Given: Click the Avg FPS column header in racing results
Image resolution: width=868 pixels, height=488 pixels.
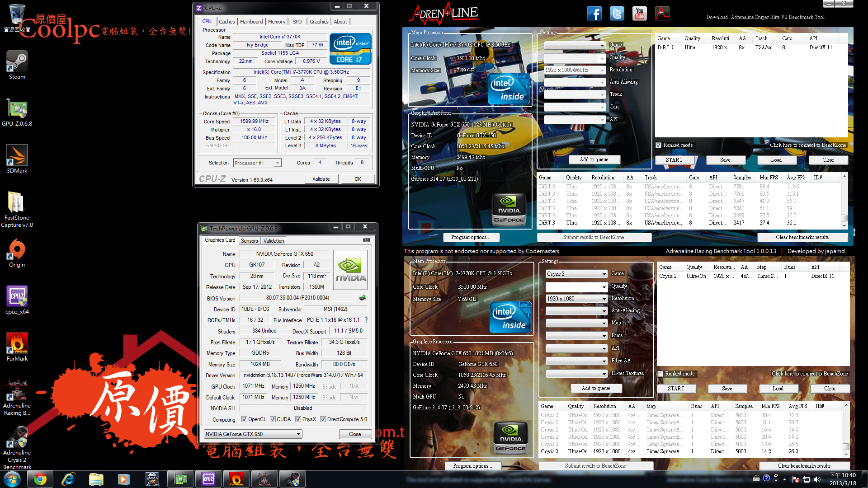Looking at the screenshot, I should pyautogui.click(x=796, y=178).
